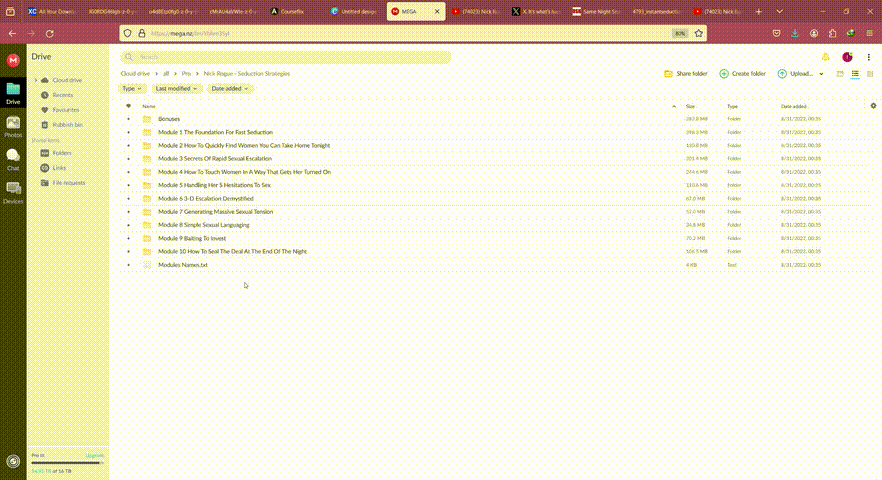Screen dimensions: 882x480
Task: Open File requests in sidebar
Action: (x=68, y=182)
